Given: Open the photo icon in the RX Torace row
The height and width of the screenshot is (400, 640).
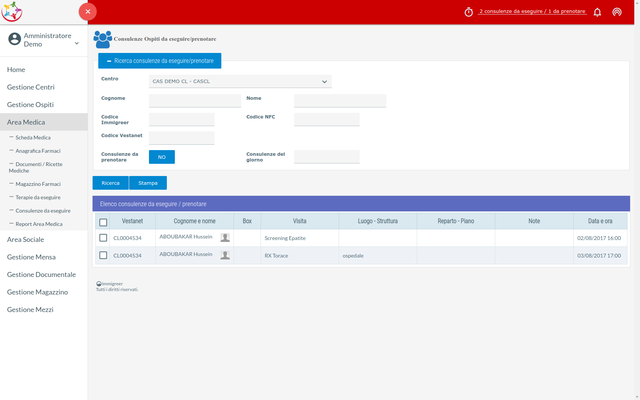Looking at the screenshot, I should 225,255.
